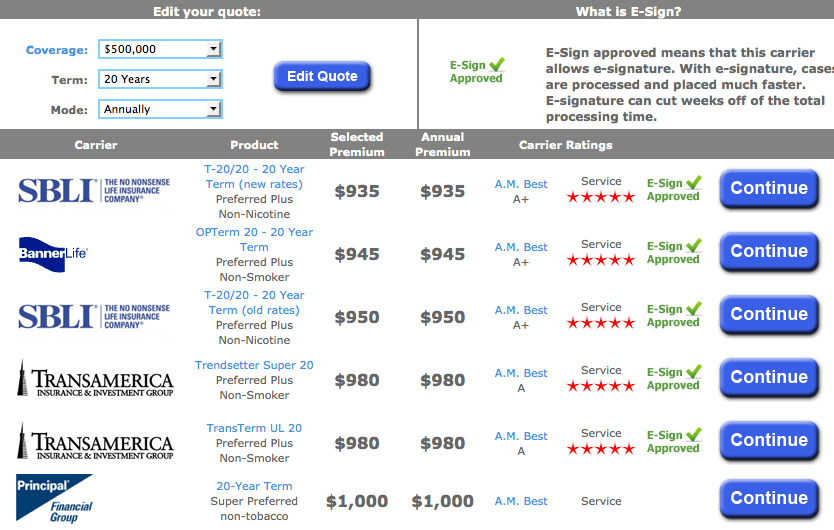Click the Banner Life carrier logo
Image resolution: width=834 pixels, height=530 pixels.
(x=54, y=253)
